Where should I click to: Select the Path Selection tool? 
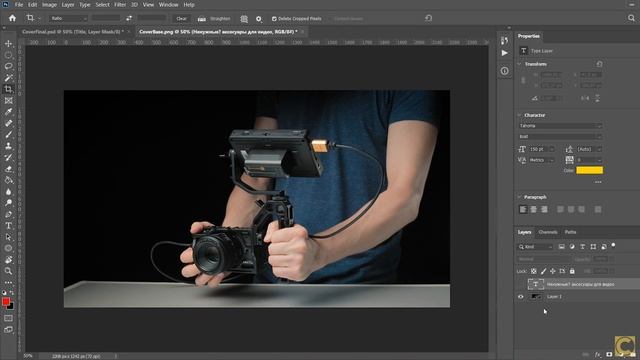(8, 237)
